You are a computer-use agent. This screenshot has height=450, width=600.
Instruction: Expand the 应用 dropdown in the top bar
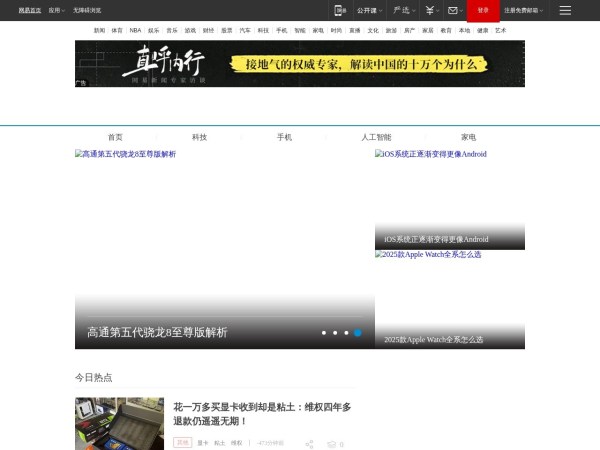click(56, 10)
